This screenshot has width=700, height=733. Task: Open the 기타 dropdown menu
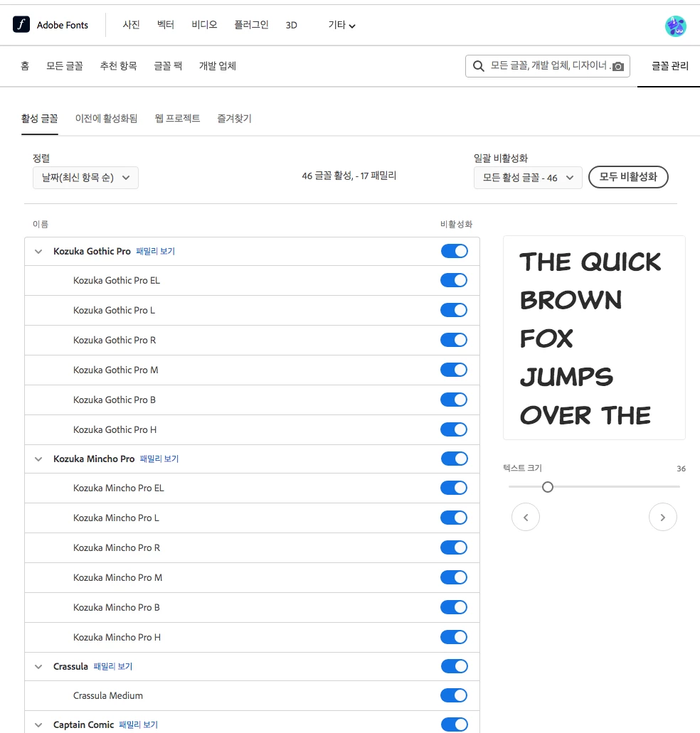click(x=341, y=26)
